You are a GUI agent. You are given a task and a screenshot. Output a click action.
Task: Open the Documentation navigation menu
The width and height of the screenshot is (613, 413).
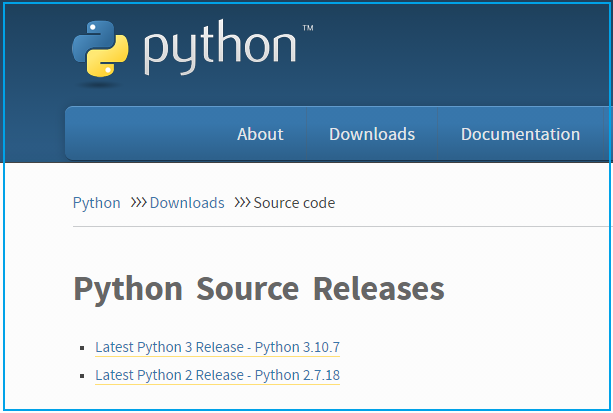click(x=520, y=134)
